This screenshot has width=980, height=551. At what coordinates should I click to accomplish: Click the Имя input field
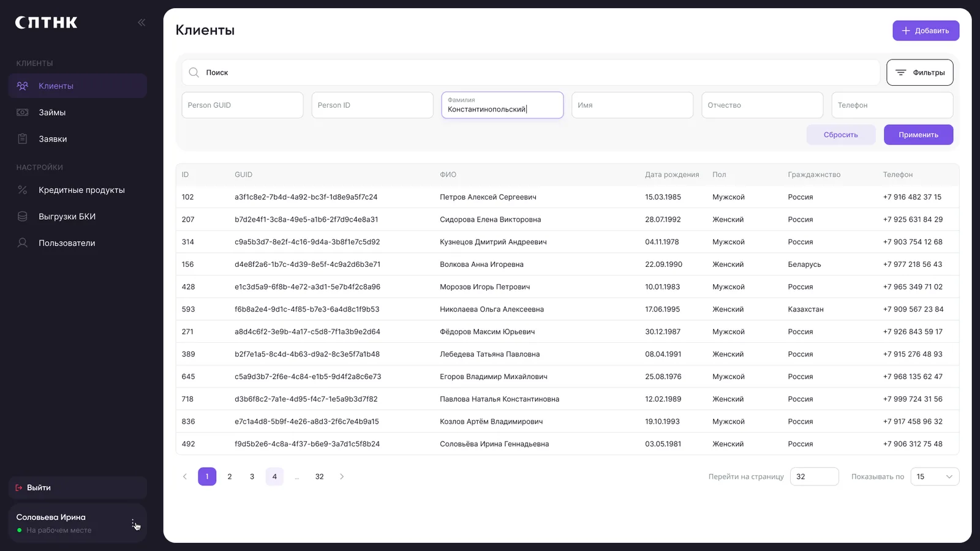[x=632, y=105]
